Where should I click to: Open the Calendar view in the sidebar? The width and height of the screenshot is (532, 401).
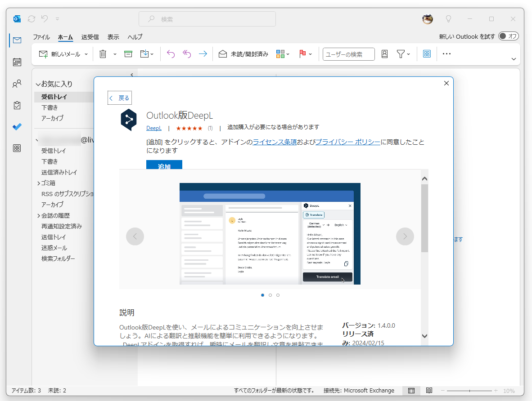[17, 62]
